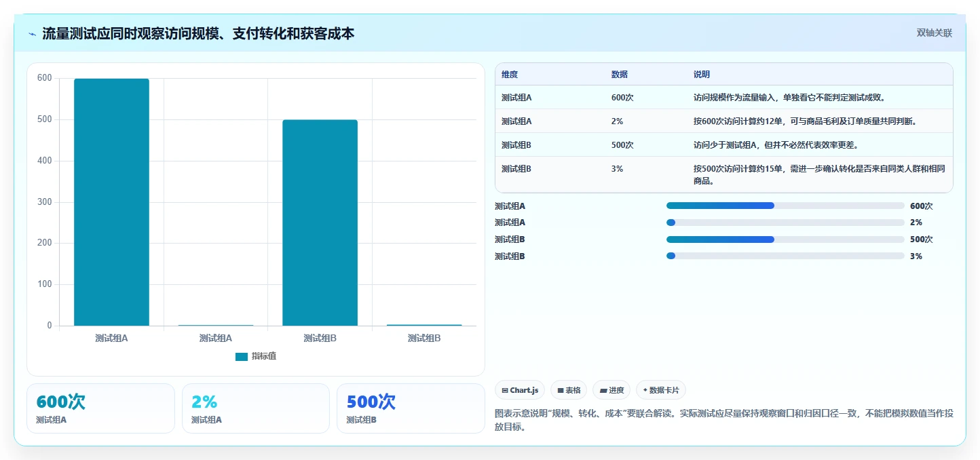Click the 指标值 legend label text
The height and width of the screenshot is (460, 980).
coord(264,356)
